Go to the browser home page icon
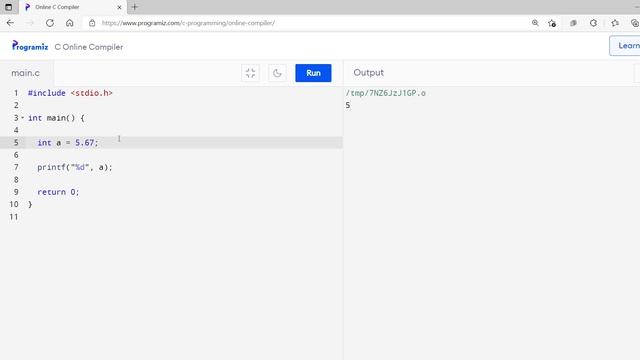Image resolution: width=640 pixels, height=360 pixels. tap(70, 23)
